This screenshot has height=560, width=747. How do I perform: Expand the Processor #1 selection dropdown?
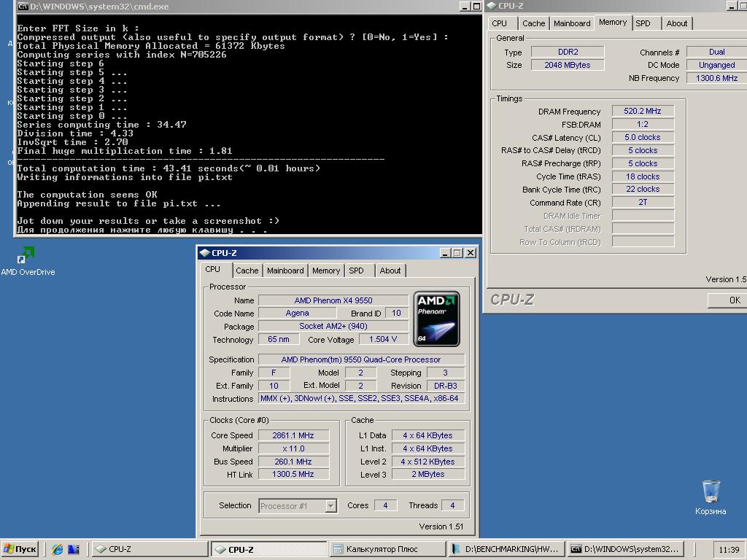click(331, 506)
